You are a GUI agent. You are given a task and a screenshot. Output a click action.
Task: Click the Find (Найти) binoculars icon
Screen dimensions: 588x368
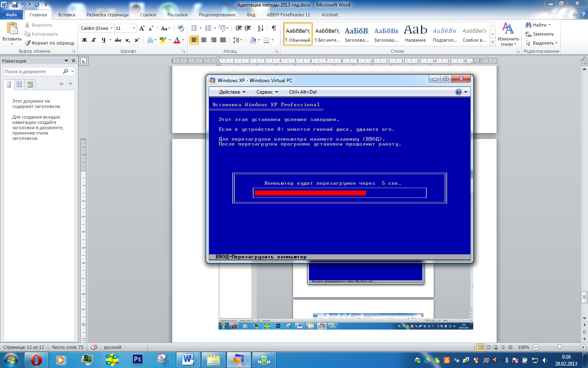point(528,25)
